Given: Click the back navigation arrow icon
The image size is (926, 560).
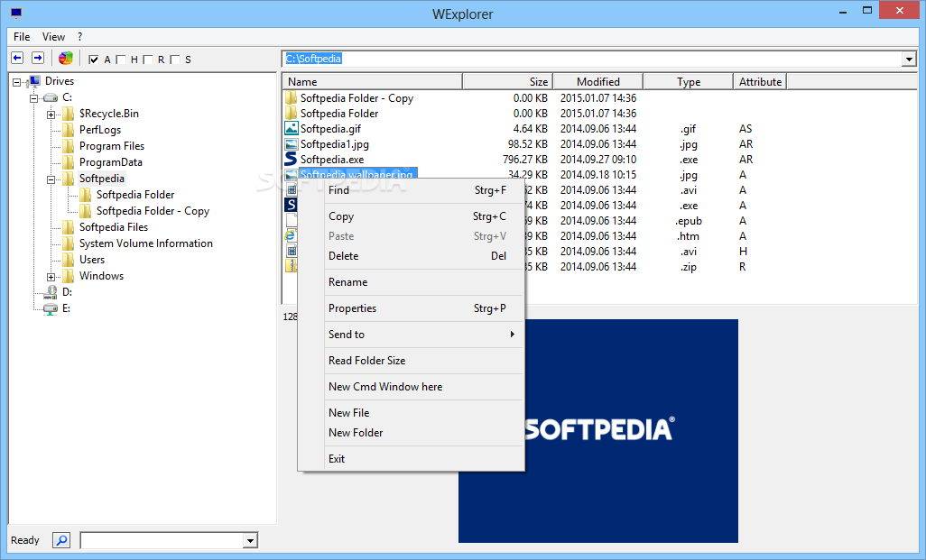Looking at the screenshot, I should tap(18, 58).
